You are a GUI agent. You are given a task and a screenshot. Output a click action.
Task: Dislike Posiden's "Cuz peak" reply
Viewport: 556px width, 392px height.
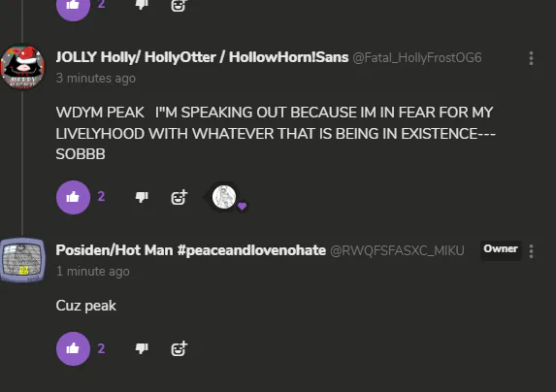[x=142, y=348]
